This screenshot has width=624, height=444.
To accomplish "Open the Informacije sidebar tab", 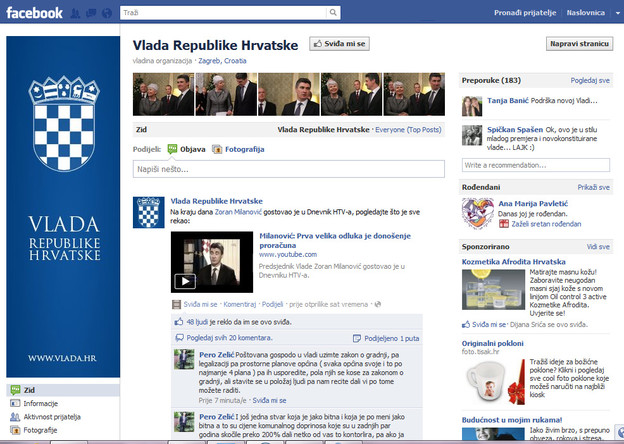I will (33, 403).
